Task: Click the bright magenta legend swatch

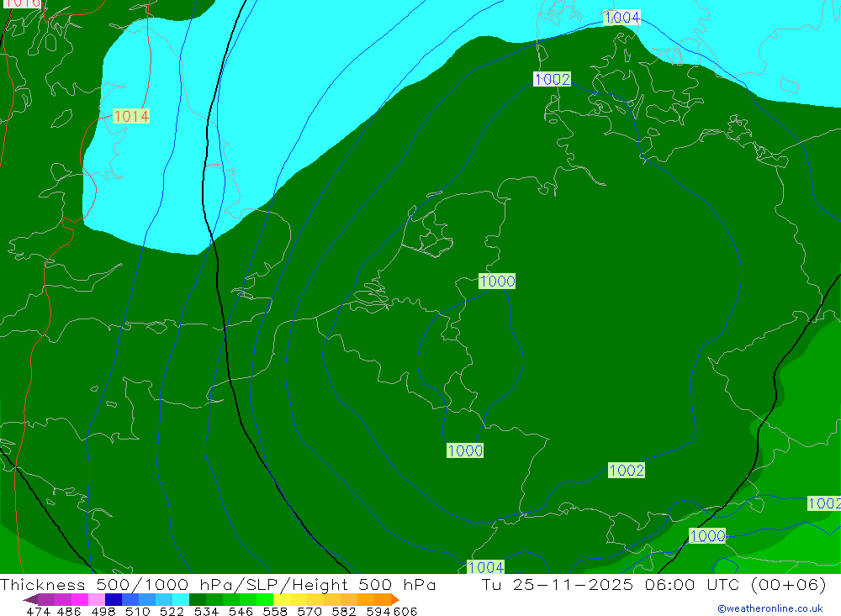Action: [78, 599]
